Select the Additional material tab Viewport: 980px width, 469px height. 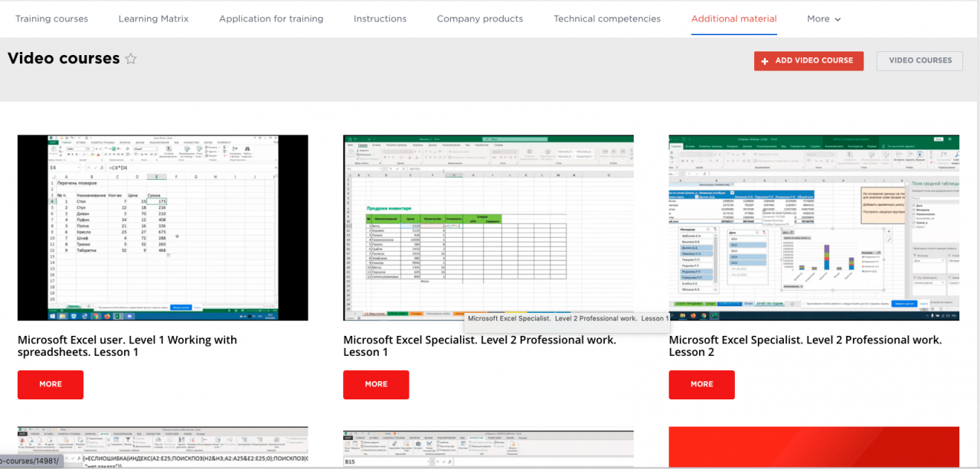click(733, 18)
